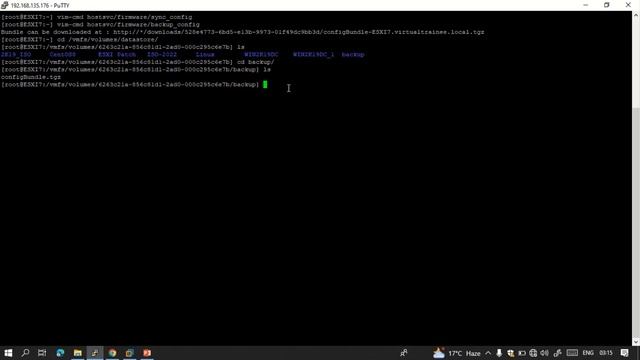This screenshot has width=640, height=360.
Task: Minimize the PuTTY window
Action: click(586, 5)
